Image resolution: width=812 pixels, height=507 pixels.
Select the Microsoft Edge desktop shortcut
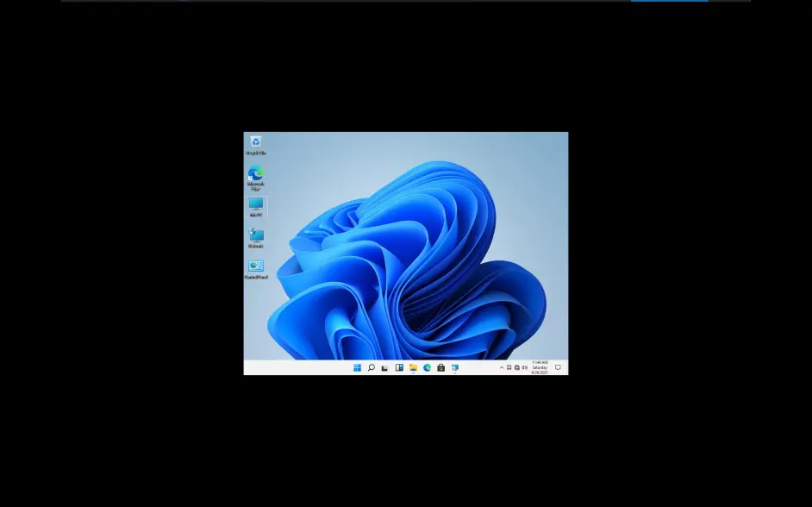pos(256,178)
